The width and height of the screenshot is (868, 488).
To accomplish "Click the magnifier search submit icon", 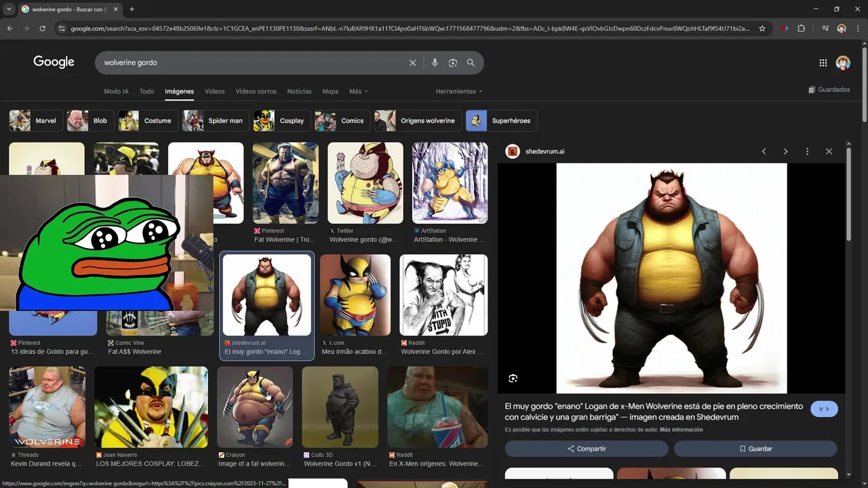I will click(471, 62).
